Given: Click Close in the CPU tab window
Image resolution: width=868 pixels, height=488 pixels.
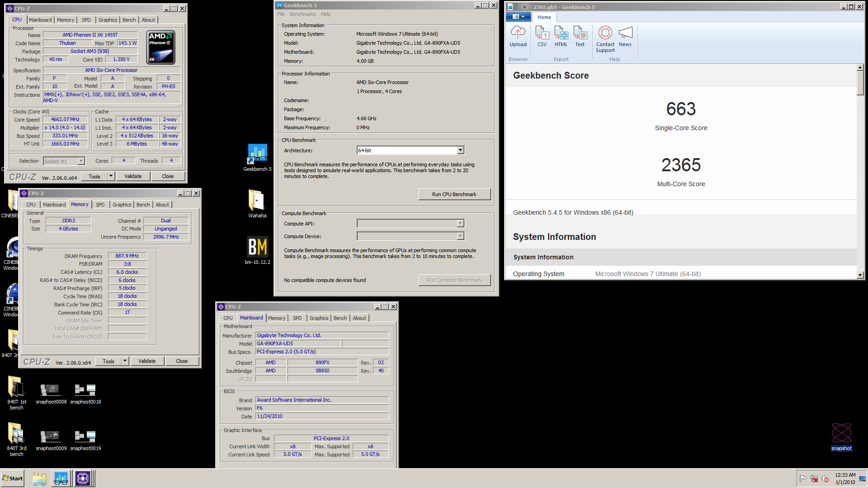Looking at the screenshot, I should [168, 176].
